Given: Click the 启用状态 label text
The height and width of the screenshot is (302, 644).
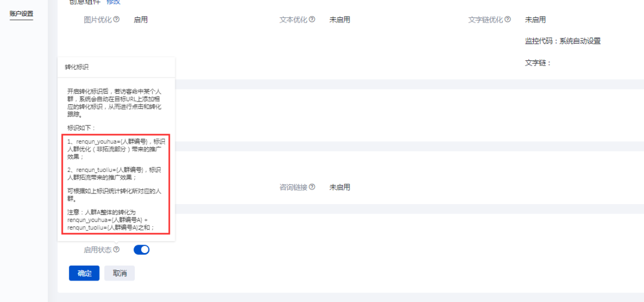Looking at the screenshot, I should click(98, 250).
